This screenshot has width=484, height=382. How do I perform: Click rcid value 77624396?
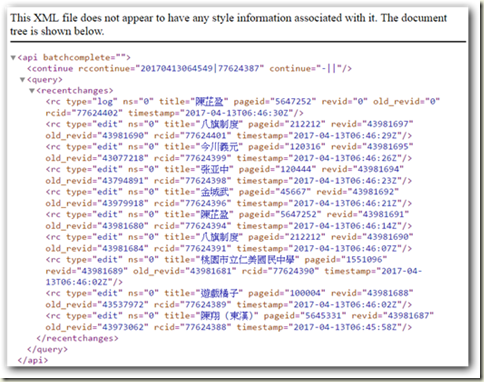pyautogui.click(x=206, y=203)
